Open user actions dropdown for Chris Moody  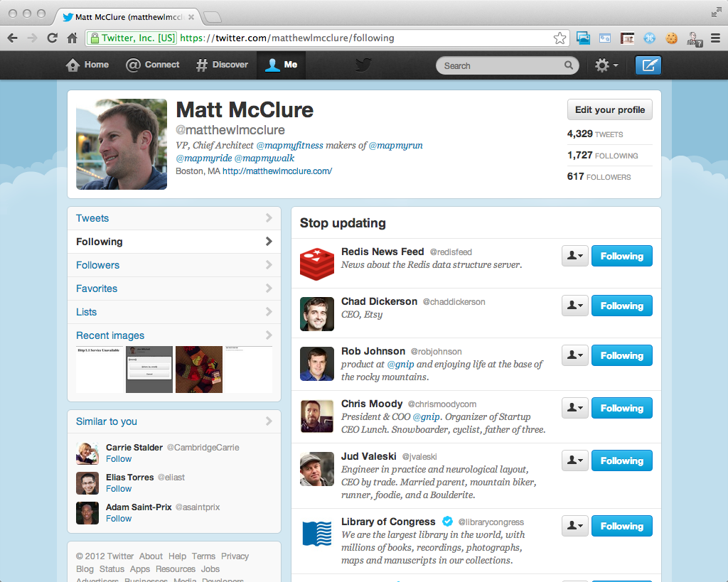click(x=574, y=408)
